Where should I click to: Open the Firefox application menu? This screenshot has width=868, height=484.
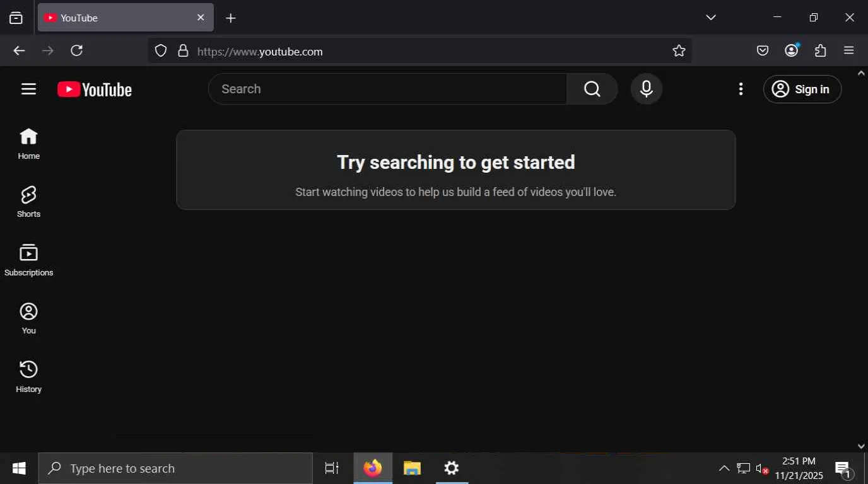tap(849, 51)
